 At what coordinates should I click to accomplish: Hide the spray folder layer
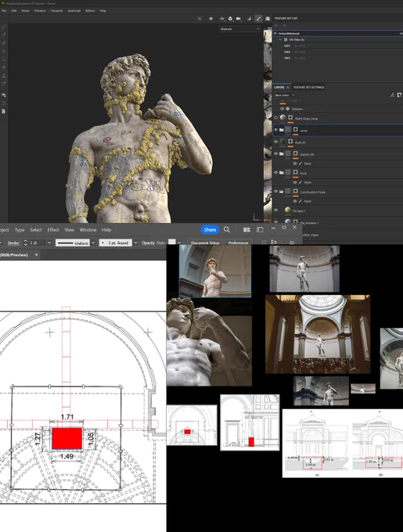275,130
